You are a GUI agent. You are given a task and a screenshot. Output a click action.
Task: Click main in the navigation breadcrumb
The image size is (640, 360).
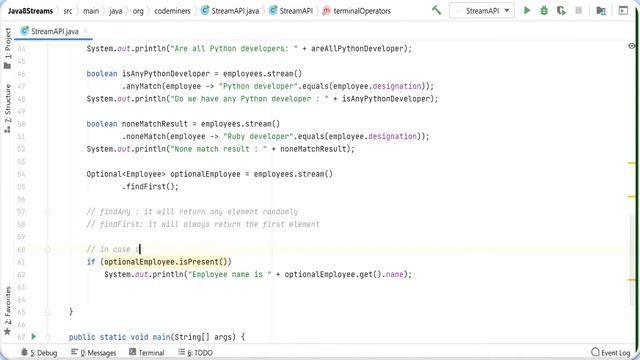[x=91, y=11]
